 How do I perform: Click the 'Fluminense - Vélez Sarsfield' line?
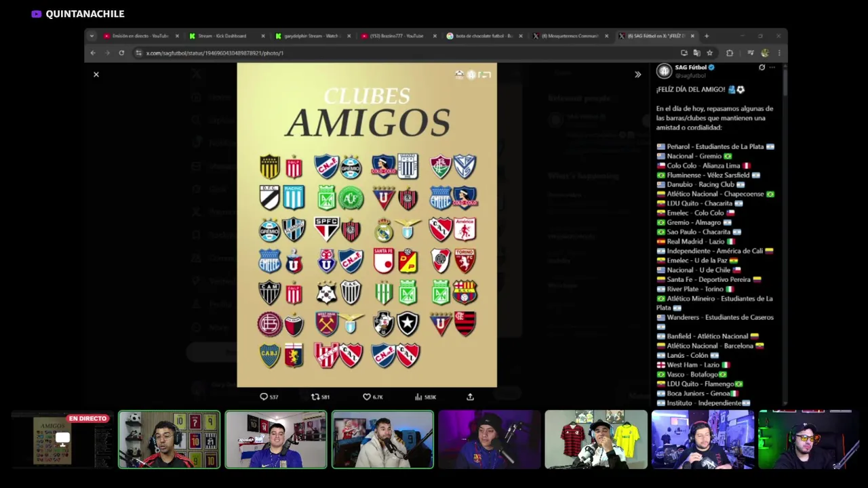(x=708, y=175)
